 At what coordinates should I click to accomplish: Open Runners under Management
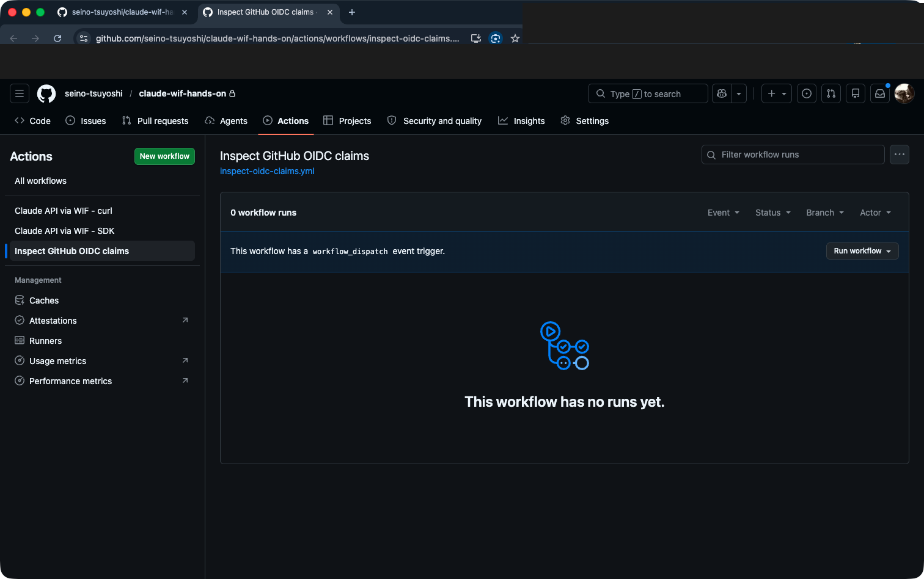coord(102,341)
